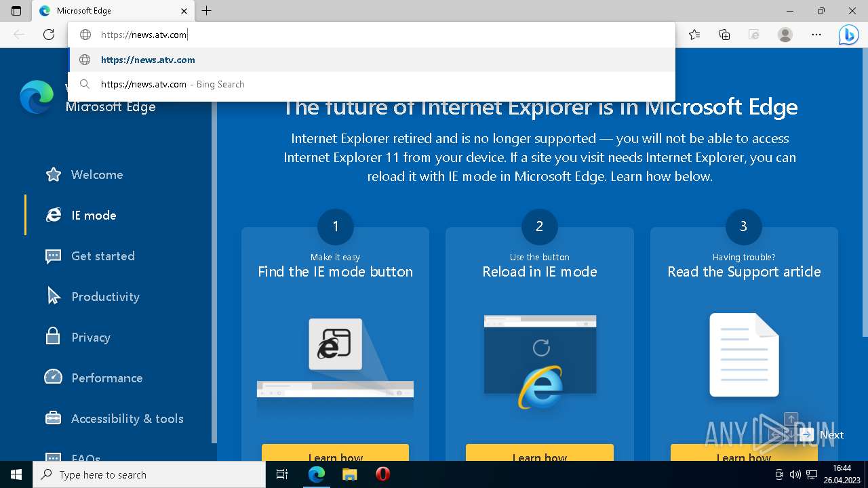Open Accessibility & tools section
The height and width of the screenshot is (488, 868).
(x=127, y=418)
